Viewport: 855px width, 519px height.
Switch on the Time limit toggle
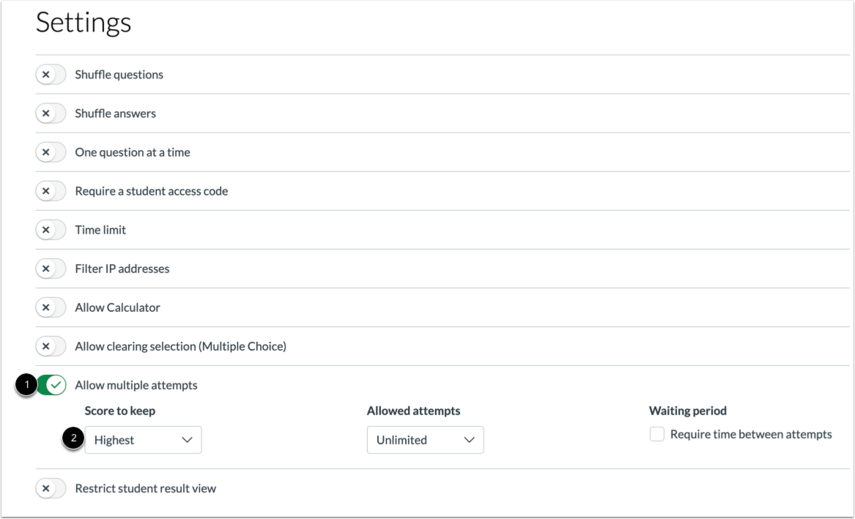coord(50,230)
